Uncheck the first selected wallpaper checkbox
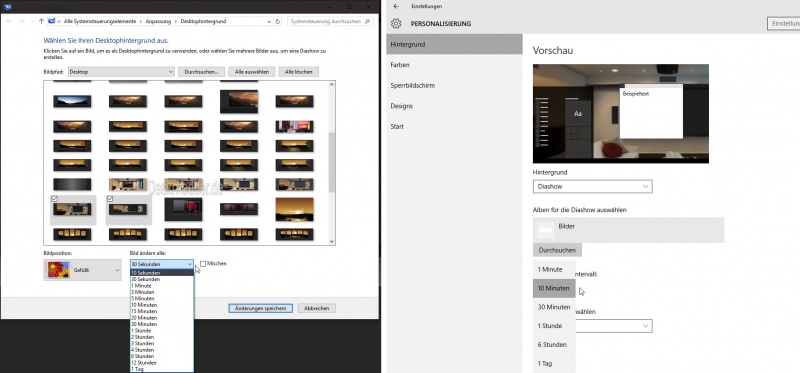The width and height of the screenshot is (800, 373). pyautogui.click(x=54, y=199)
